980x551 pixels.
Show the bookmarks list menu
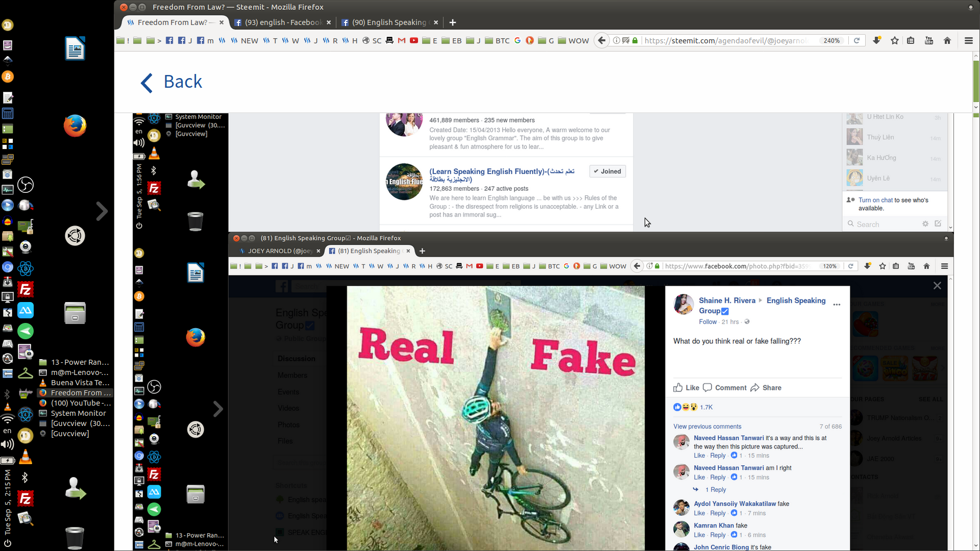click(x=911, y=41)
